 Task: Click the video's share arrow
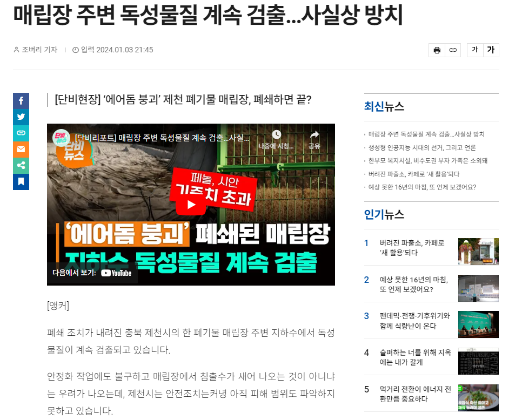pyautogui.click(x=314, y=139)
